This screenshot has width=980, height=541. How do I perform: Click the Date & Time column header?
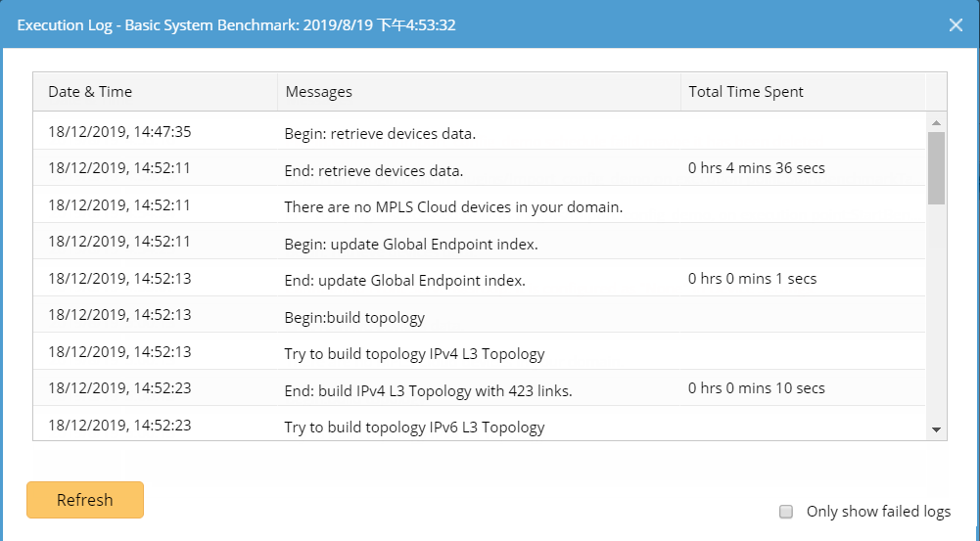click(x=90, y=92)
